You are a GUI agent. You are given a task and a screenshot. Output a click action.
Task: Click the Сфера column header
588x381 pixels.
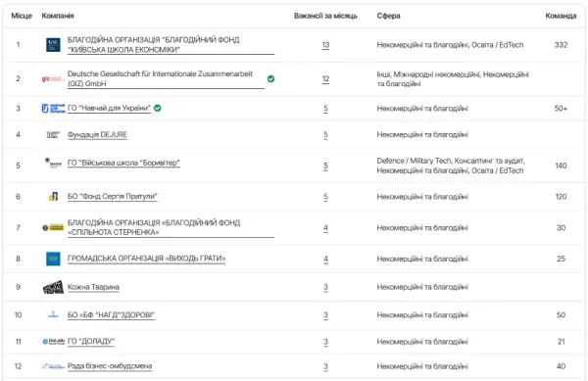[388, 16]
